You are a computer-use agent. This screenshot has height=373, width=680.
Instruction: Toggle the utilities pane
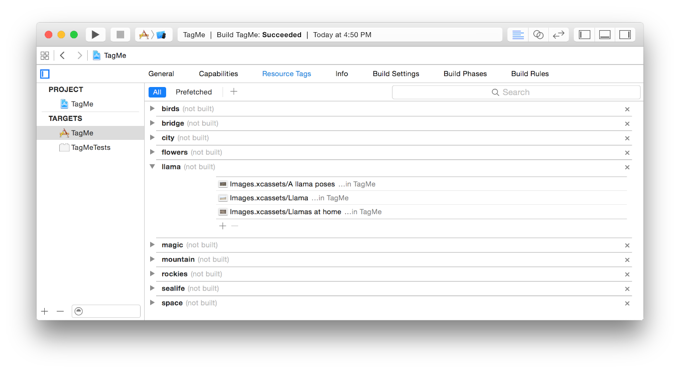point(625,35)
